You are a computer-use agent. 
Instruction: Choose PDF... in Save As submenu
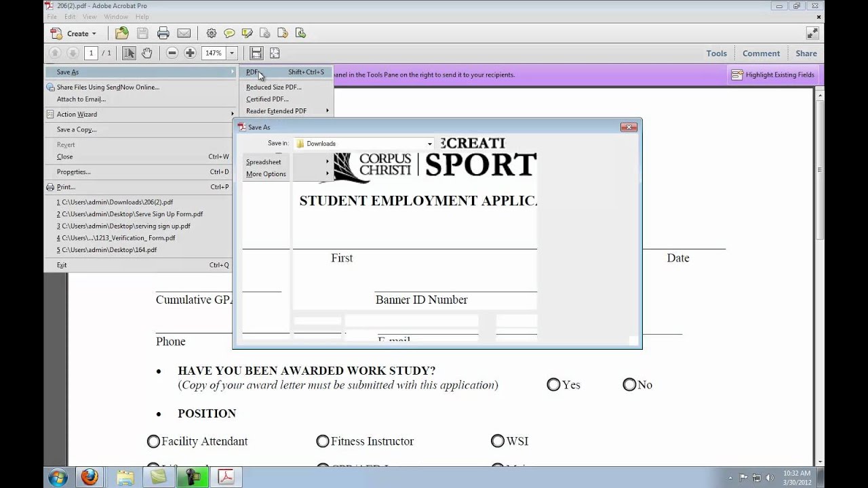coord(285,72)
